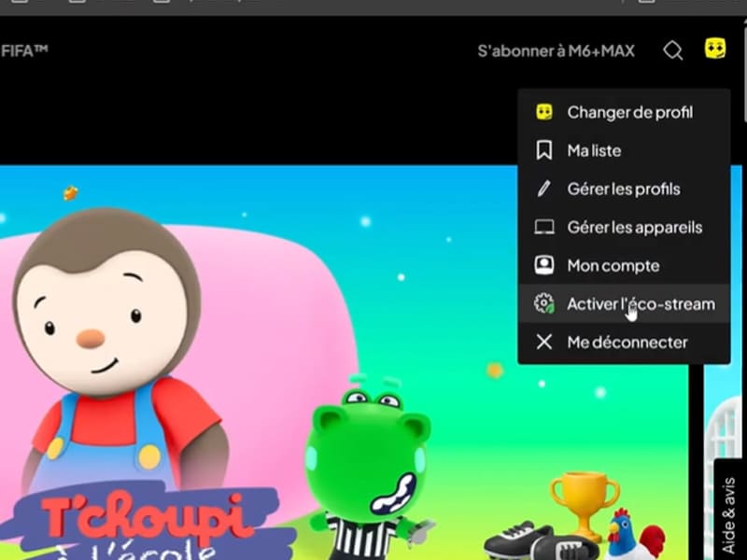Open the FIFA™ navigation link

click(x=24, y=50)
